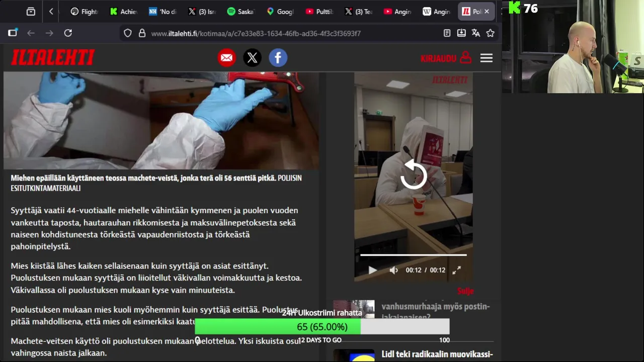Switch to the Google Maps tab
The width and height of the screenshot is (644, 362).
280,11
